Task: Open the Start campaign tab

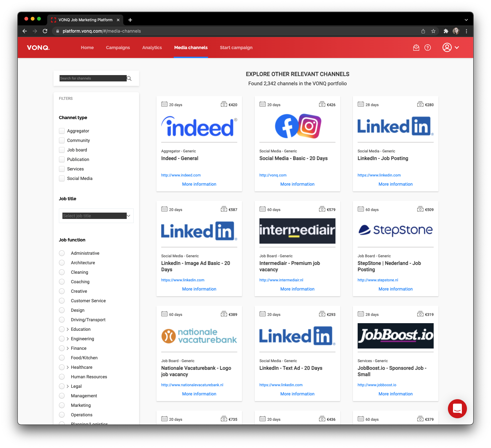Action: click(x=236, y=48)
